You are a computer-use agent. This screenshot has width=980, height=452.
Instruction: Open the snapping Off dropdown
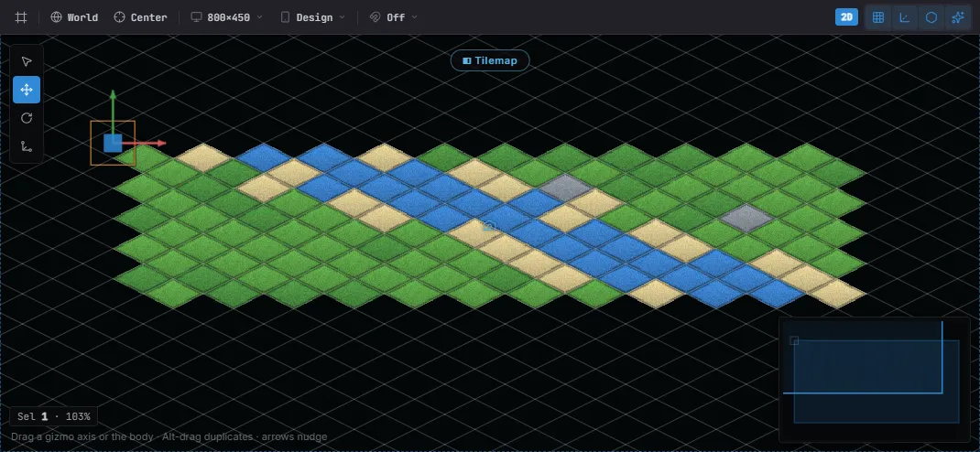coord(393,17)
